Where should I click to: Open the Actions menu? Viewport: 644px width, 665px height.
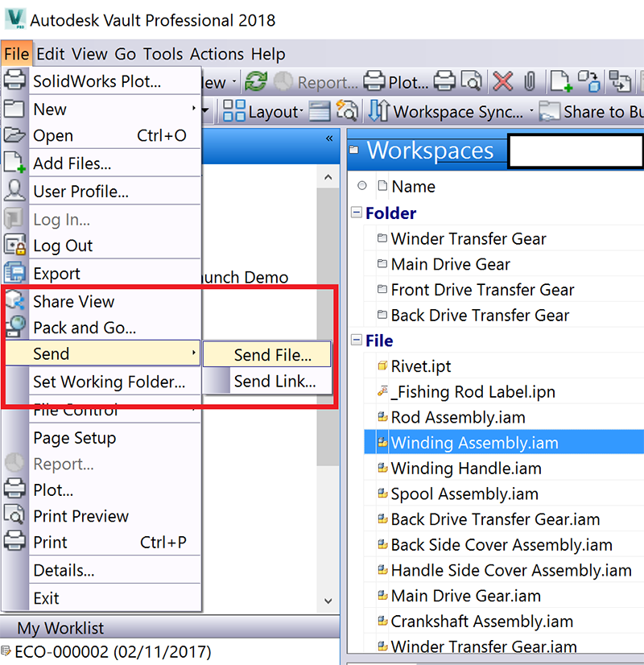pos(217,54)
